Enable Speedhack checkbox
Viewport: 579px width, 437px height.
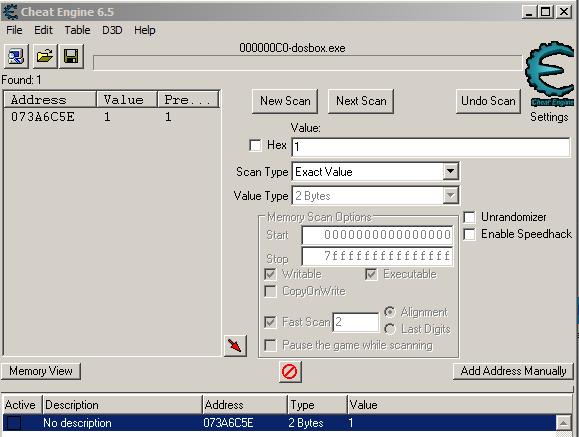[469, 234]
